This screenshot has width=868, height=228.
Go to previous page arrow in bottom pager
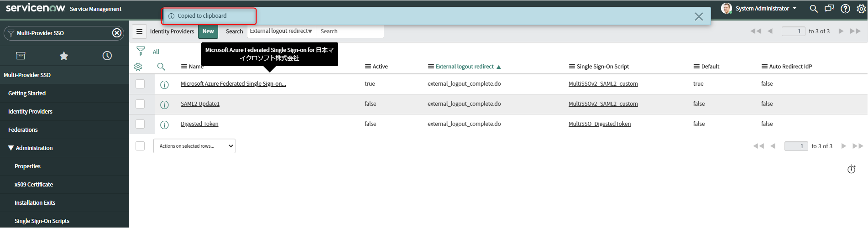(773, 146)
